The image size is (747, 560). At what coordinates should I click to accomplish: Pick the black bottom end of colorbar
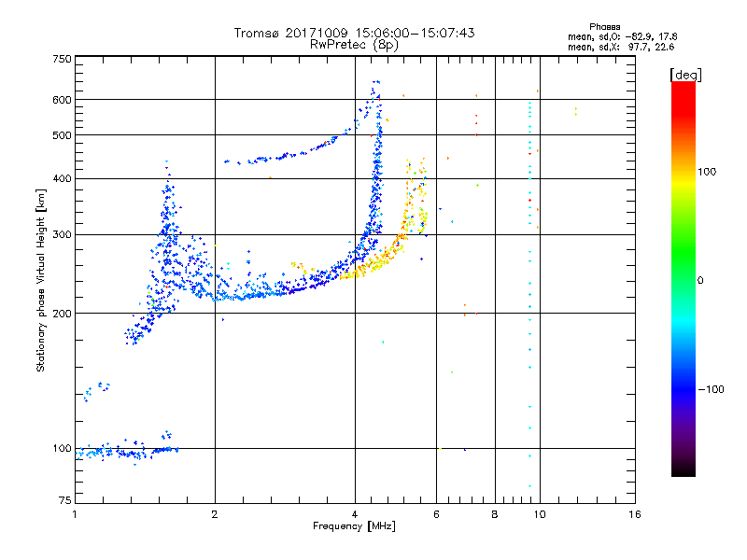tap(683, 471)
